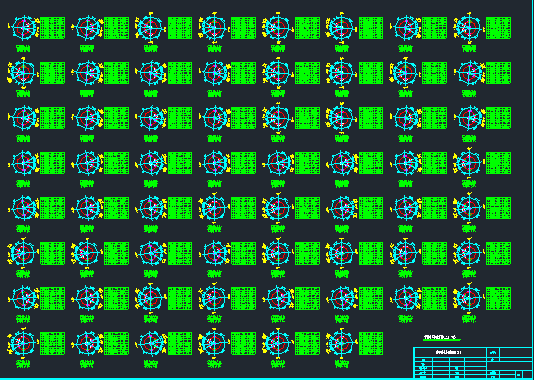Select the small cyan cell right of title block heading
Screen dimensions: 534x380
pos(493,352)
